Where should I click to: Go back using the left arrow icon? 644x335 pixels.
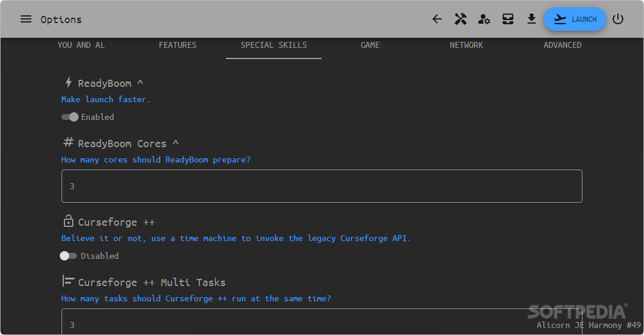tap(437, 19)
